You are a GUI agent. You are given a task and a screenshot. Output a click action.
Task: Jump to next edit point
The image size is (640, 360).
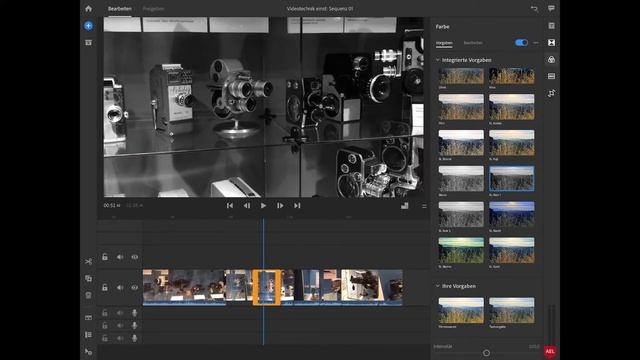point(297,206)
